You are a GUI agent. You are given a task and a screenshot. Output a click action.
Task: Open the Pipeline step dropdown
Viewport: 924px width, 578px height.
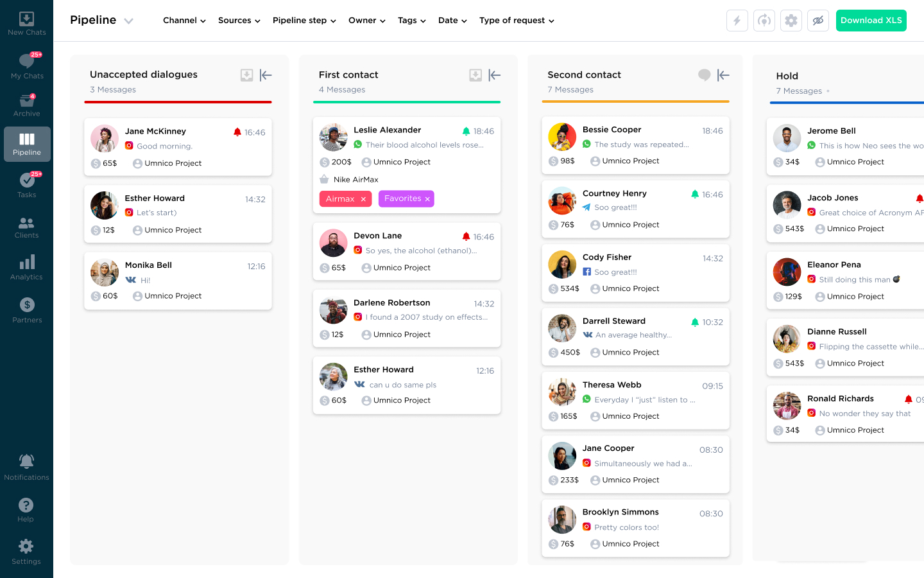[304, 21]
